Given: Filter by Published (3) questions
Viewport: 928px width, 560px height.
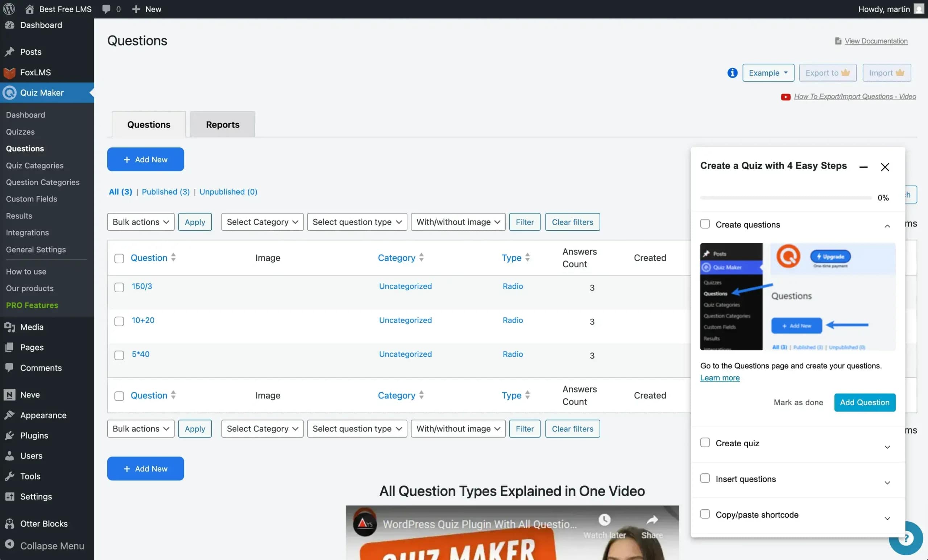Looking at the screenshot, I should pyautogui.click(x=166, y=192).
